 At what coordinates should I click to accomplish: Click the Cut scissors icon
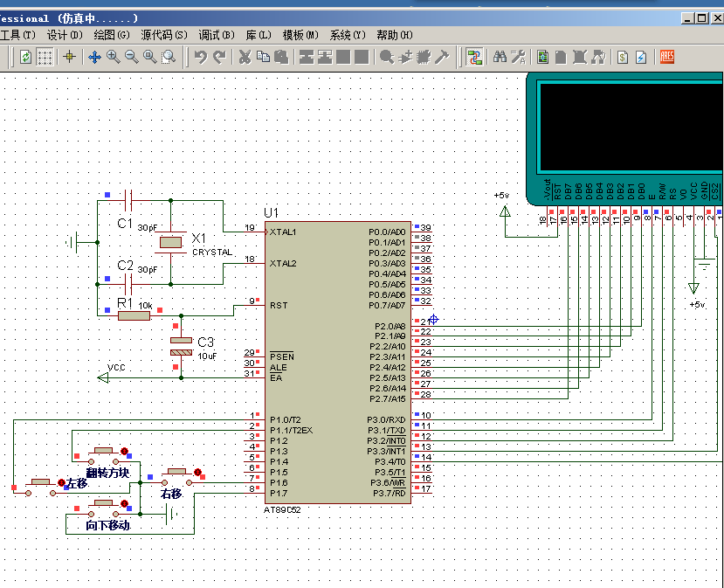tap(245, 57)
